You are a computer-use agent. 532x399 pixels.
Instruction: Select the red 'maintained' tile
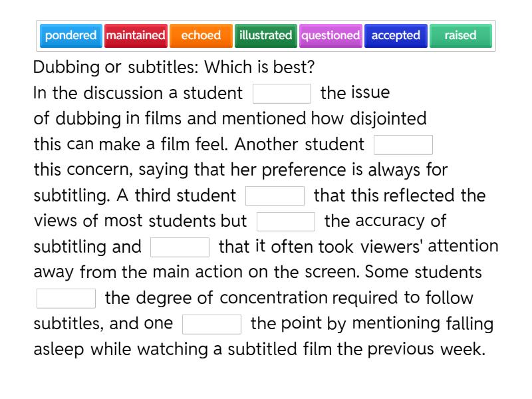pyautogui.click(x=136, y=36)
